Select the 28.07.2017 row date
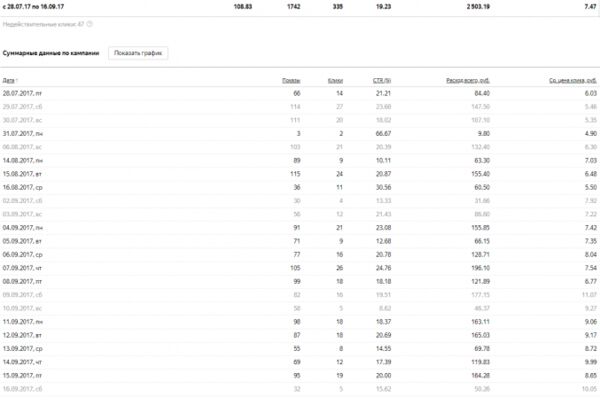 pyautogui.click(x=22, y=93)
